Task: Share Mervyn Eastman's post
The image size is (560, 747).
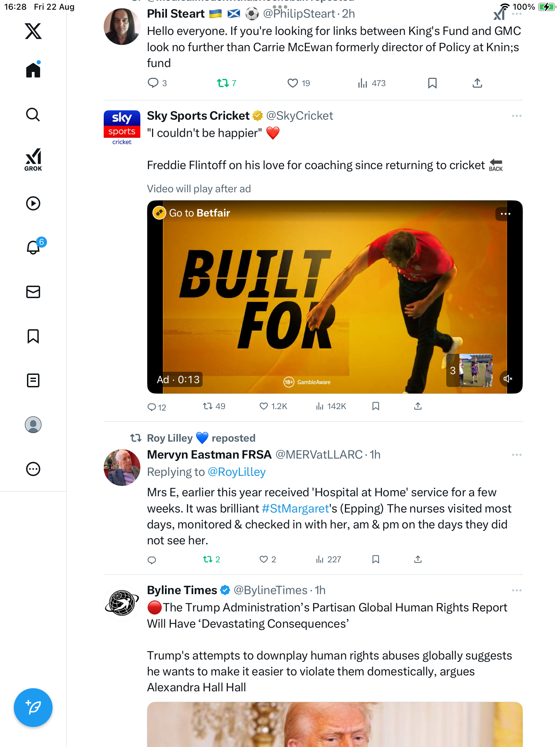Action: [418, 559]
